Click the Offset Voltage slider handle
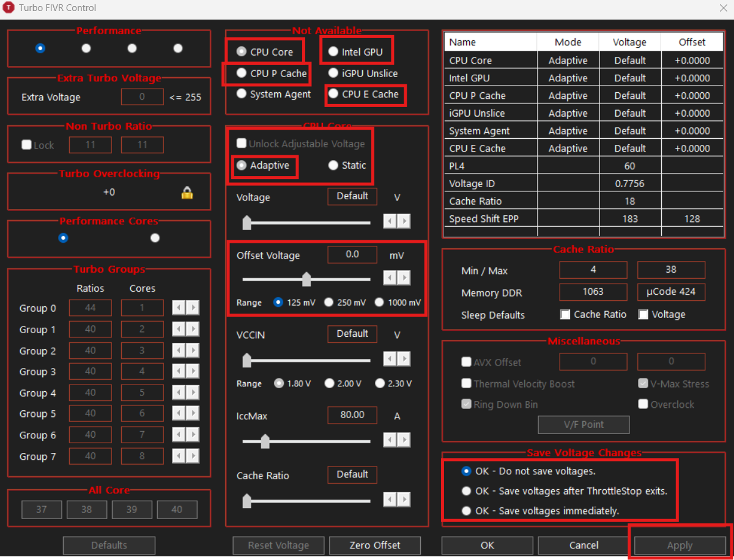This screenshot has width=734, height=560. pos(306,279)
